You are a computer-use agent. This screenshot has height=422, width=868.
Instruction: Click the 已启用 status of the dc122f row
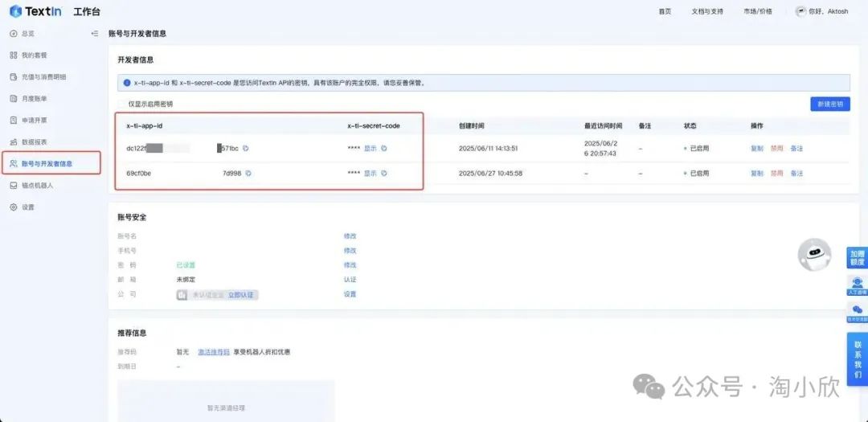697,149
